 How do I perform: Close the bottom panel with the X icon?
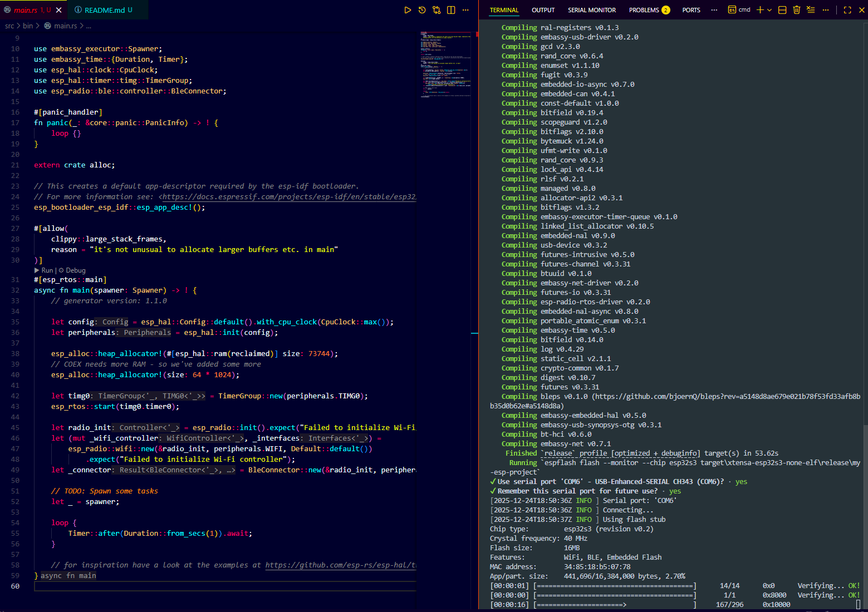[x=862, y=10]
